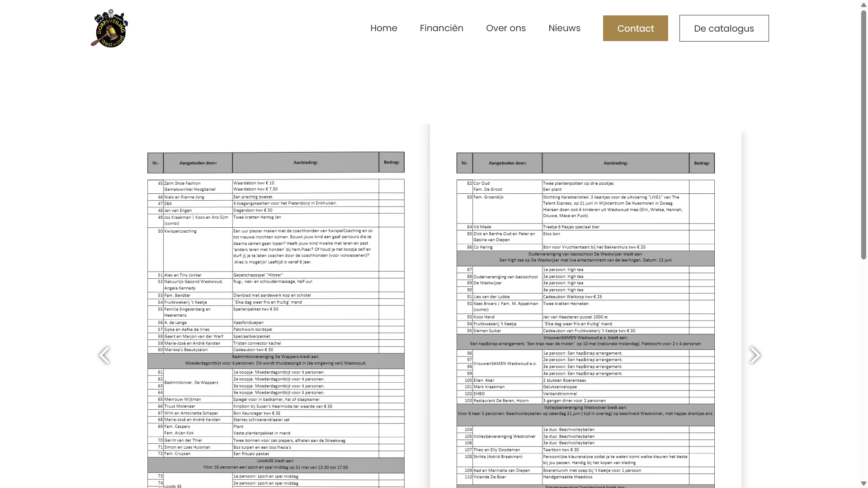The height and width of the screenshot is (488, 868).
Task: Click scrollbar up arrow at top
Action: 863,4
